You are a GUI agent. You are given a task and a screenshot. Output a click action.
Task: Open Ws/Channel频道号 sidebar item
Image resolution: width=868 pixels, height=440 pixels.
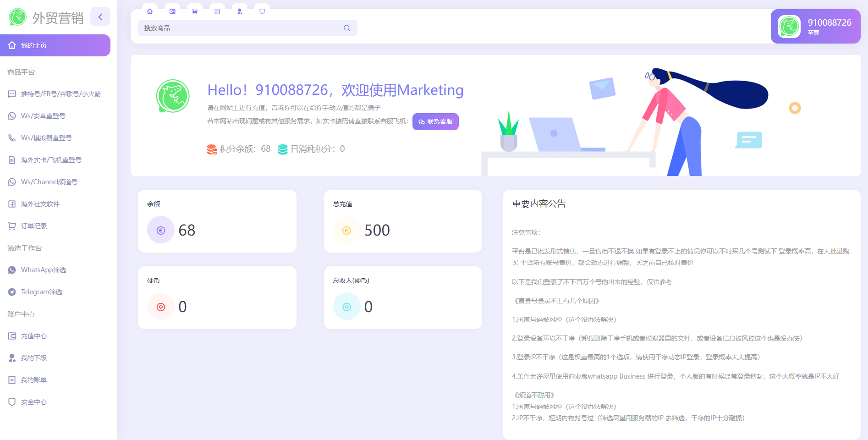click(x=49, y=182)
